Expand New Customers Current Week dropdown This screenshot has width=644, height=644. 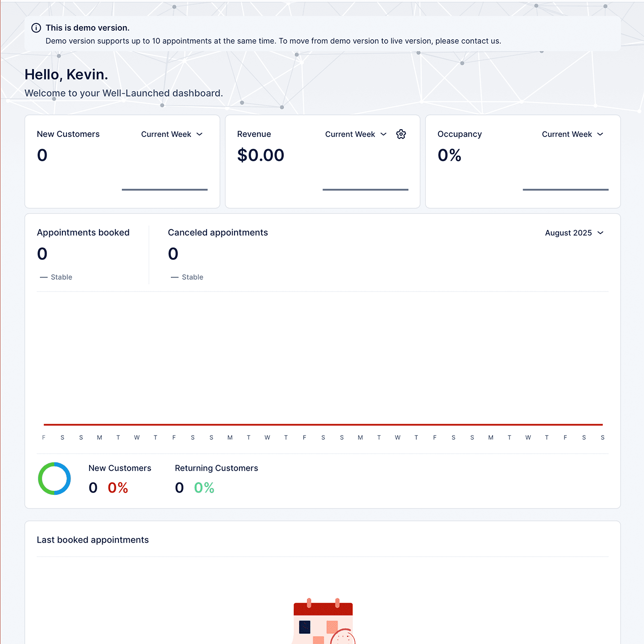tap(172, 134)
